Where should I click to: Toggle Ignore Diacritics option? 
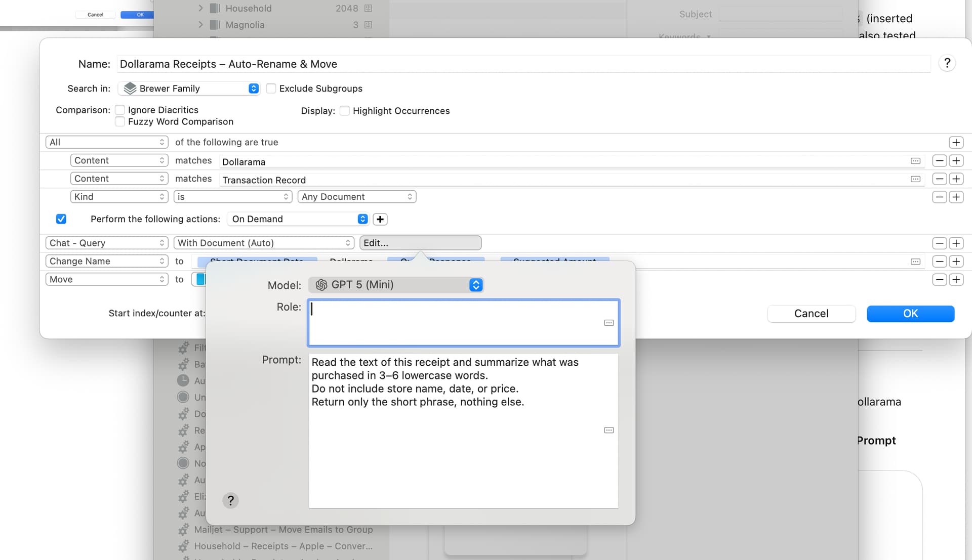pos(120,110)
